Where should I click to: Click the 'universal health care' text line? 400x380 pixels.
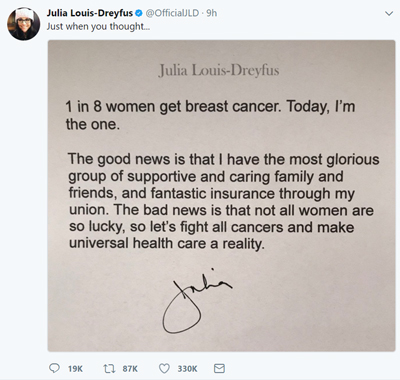pyautogui.click(x=167, y=243)
